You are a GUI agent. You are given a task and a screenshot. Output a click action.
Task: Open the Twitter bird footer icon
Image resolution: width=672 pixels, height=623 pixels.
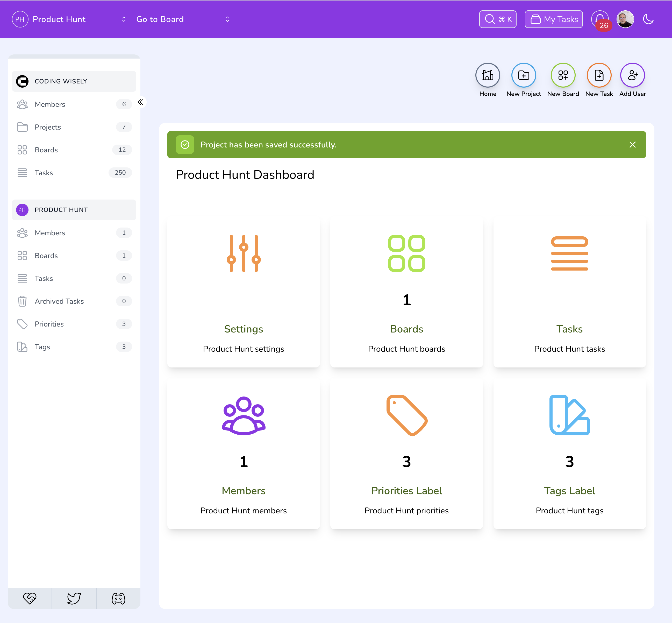pyautogui.click(x=74, y=598)
